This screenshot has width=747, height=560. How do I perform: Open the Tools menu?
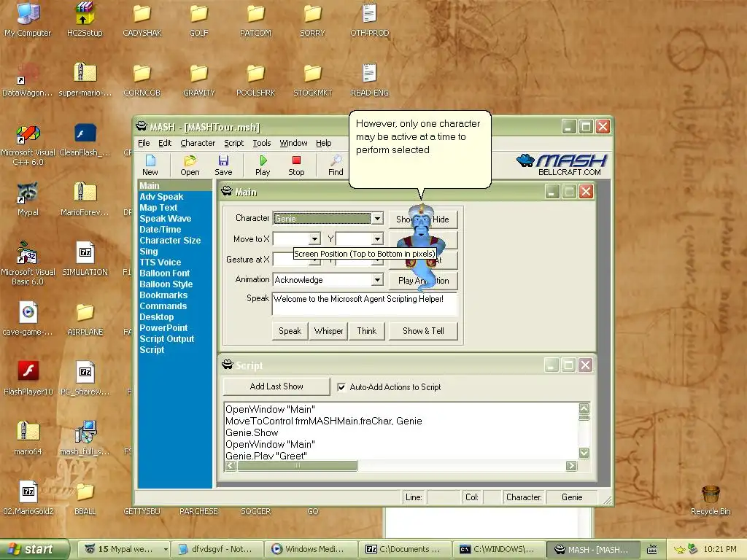[262, 143]
